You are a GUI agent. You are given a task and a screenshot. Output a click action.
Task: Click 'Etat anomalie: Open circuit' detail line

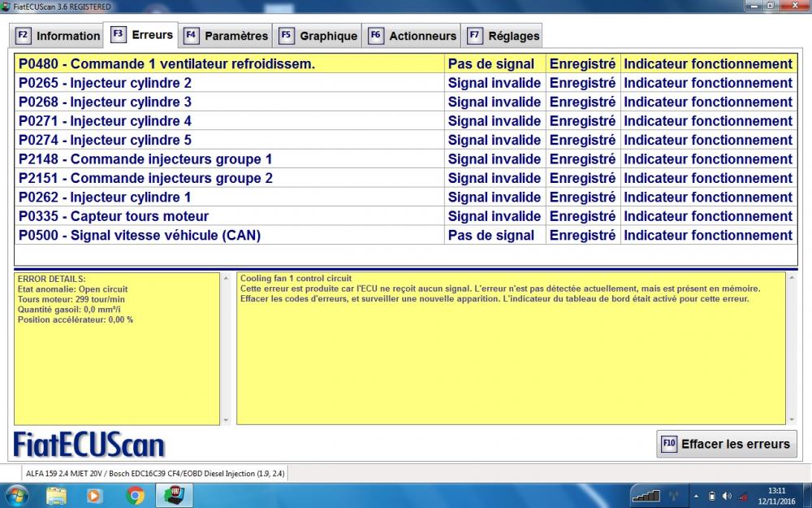tap(72, 289)
